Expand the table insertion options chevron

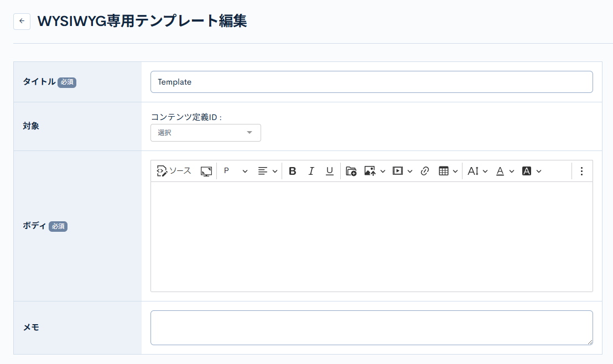coord(455,171)
